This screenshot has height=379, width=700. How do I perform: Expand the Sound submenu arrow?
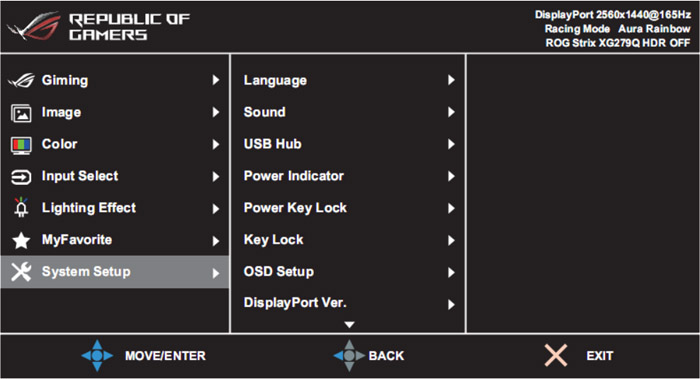tap(451, 112)
